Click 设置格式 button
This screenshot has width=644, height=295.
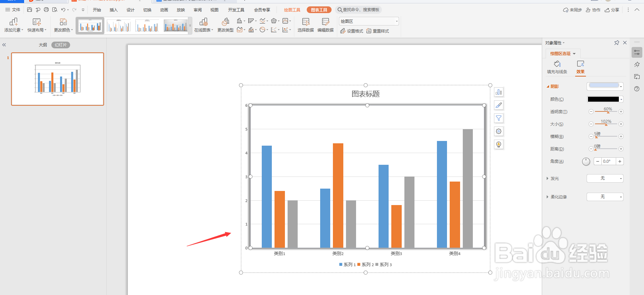coord(352,31)
